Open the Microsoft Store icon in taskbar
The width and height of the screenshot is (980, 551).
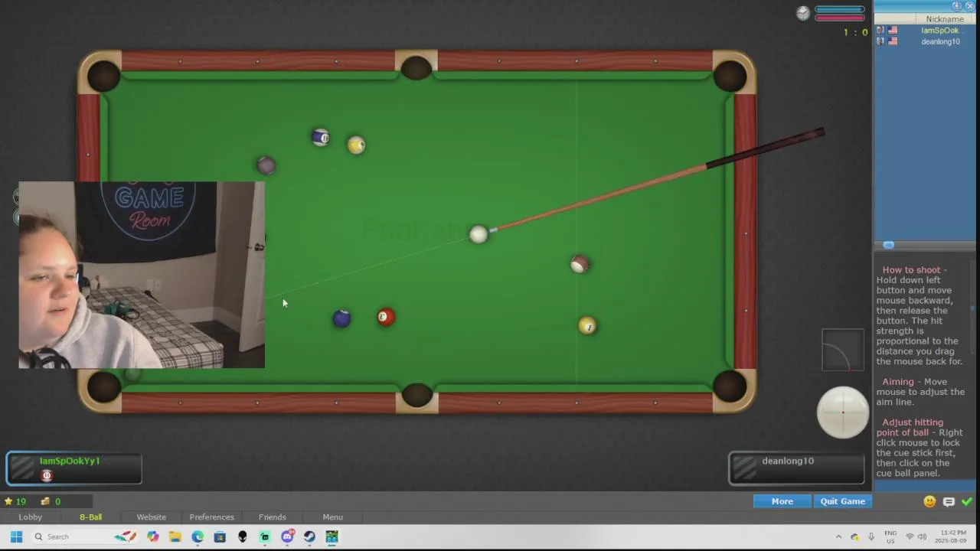(x=220, y=536)
